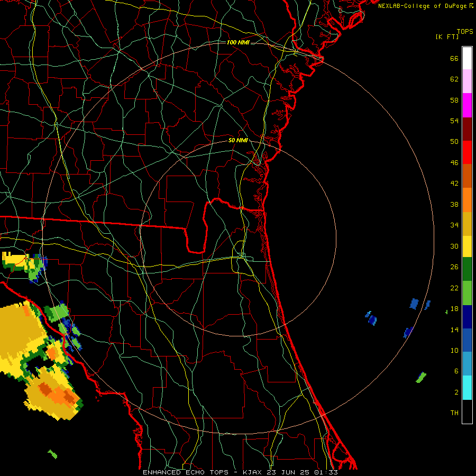This screenshot has width=476, height=476.
Task: Click the 'ENHANCED ECHO TOPS' title text
Action: 186,472
